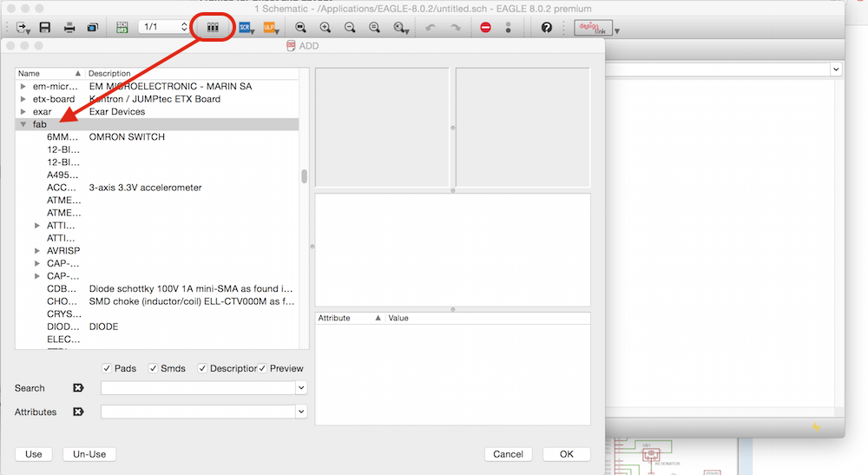Viewport: 868px width, 475px height.
Task: Open the Search field dropdown arrow
Action: tap(301, 388)
